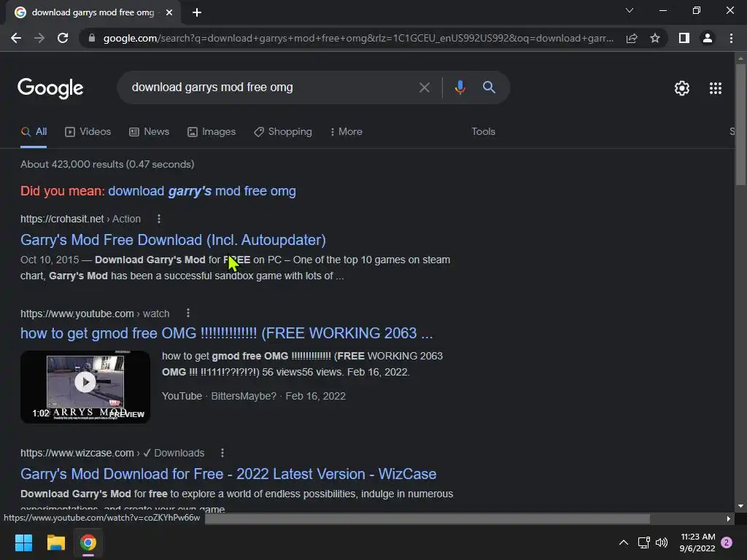This screenshot has height=560, width=747.
Task: Open the Chrome profile avatar
Action: point(708,38)
